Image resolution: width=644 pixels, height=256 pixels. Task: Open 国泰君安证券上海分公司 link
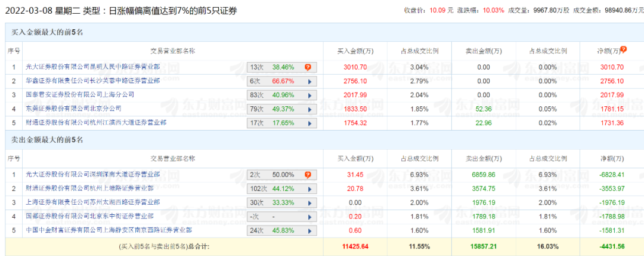click(80, 94)
